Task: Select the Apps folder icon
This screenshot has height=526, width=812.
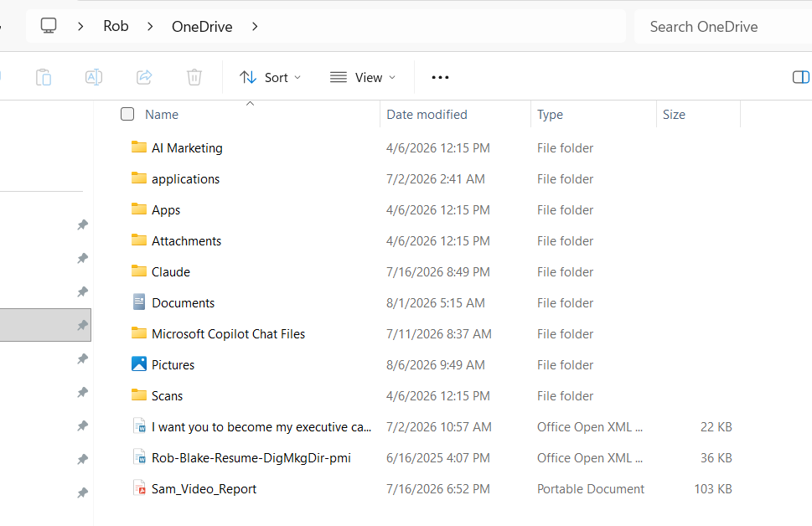Action: pos(139,209)
